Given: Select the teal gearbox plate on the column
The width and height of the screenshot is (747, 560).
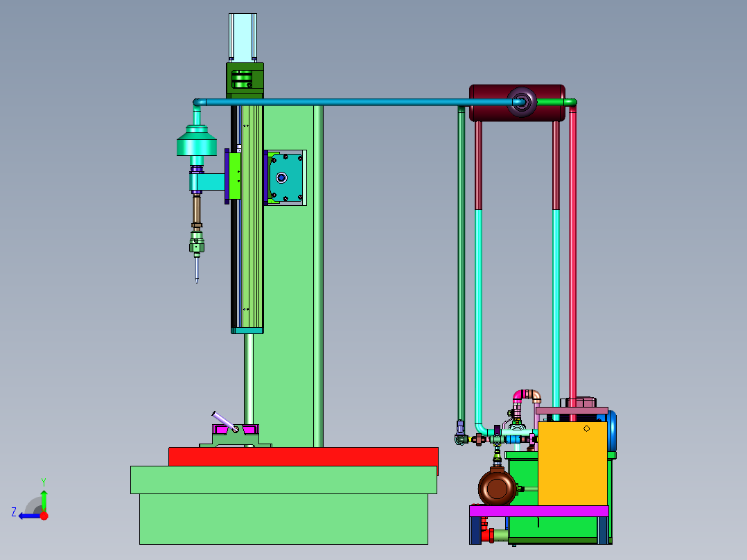Looking at the screenshot, I should [x=285, y=177].
